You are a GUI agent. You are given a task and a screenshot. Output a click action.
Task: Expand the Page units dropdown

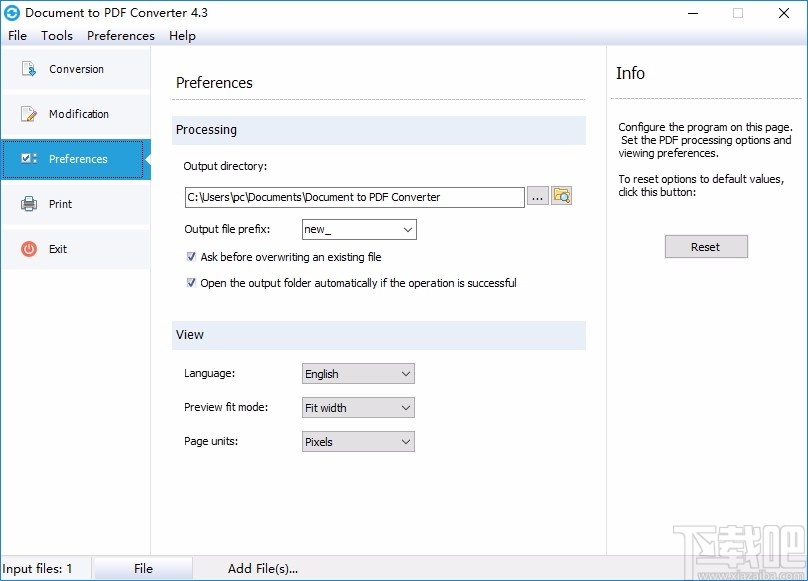(x=403, y=441)
